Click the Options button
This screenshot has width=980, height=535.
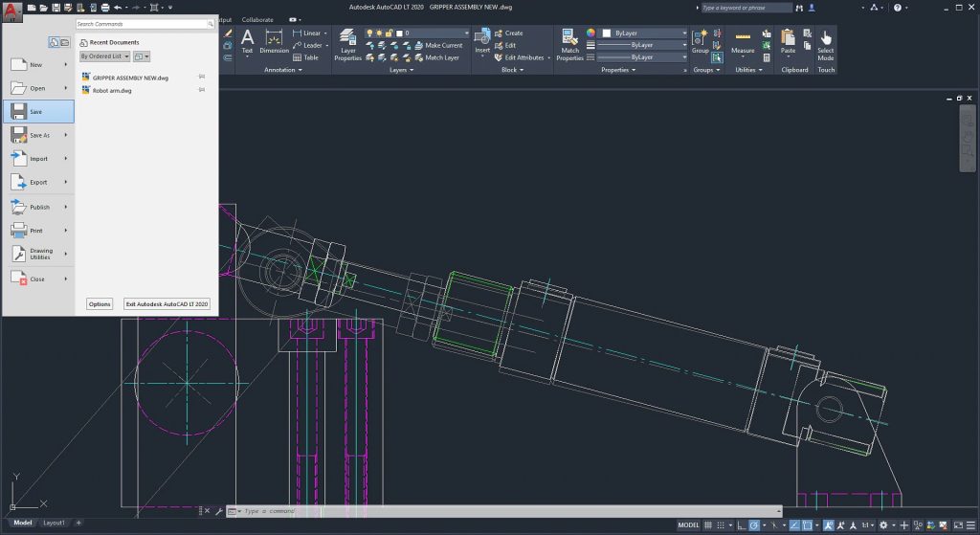tap(100, 303)
